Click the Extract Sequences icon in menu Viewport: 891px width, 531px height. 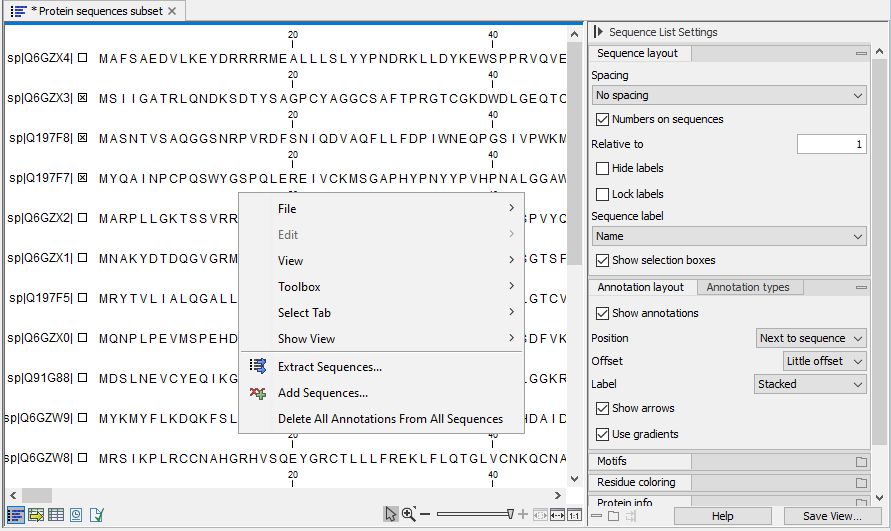(x=258, y=367)
